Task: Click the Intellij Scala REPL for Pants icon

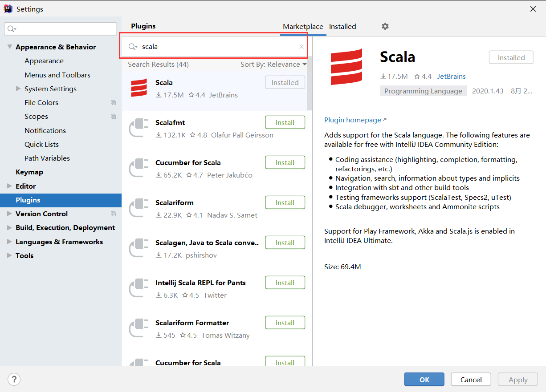Action: (139, 288)
